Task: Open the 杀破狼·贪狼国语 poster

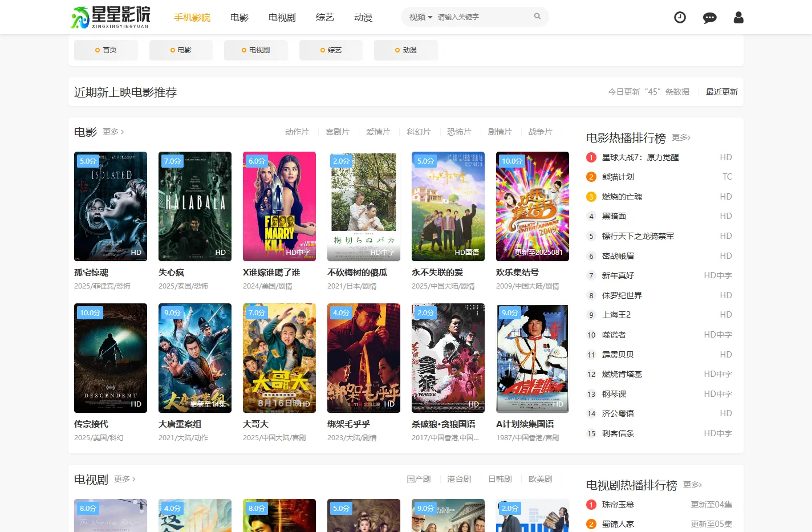Action: pos(448,358)
